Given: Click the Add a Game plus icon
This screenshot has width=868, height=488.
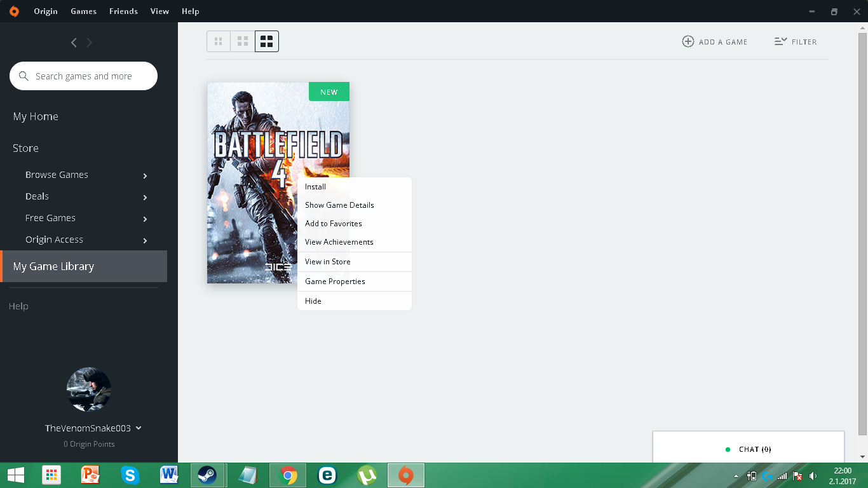Looking at the screenshot, I should coord(688,42).
